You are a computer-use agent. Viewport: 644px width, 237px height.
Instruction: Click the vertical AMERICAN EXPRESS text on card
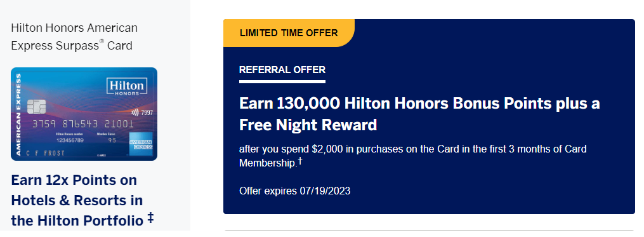(x=18, y=114)
